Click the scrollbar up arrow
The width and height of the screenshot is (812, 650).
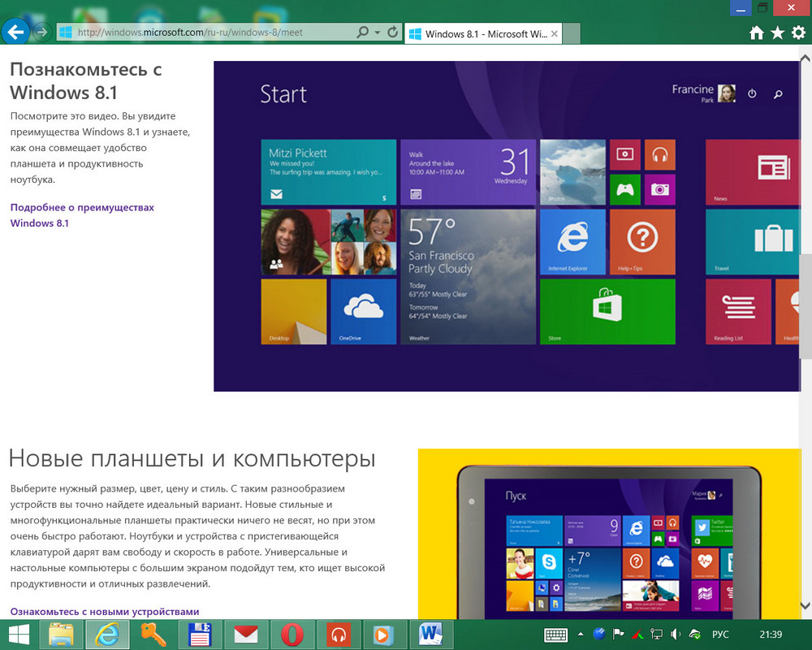[806, 58]
